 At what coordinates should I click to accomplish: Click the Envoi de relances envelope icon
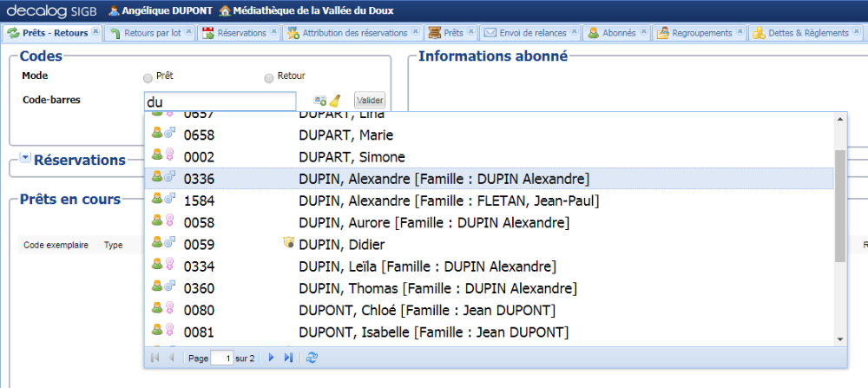tap(490, 33)
